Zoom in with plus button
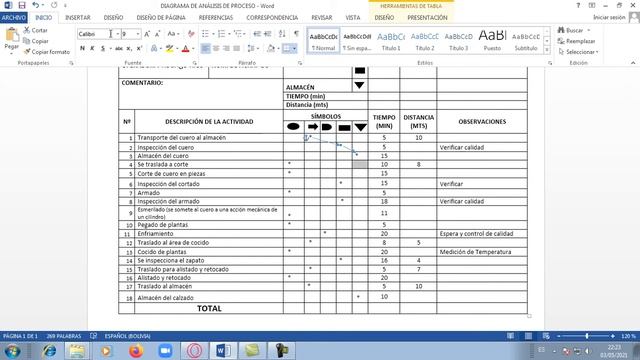 (x=613, y=336)
